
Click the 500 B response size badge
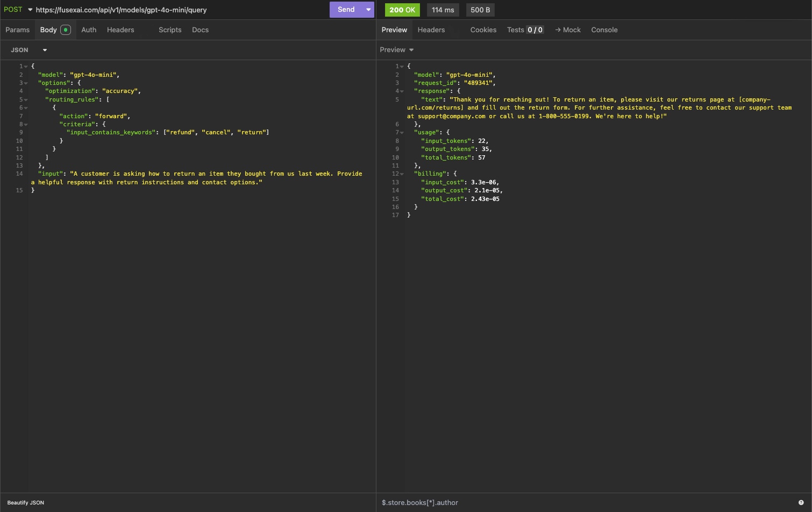(x=480, y=10)
